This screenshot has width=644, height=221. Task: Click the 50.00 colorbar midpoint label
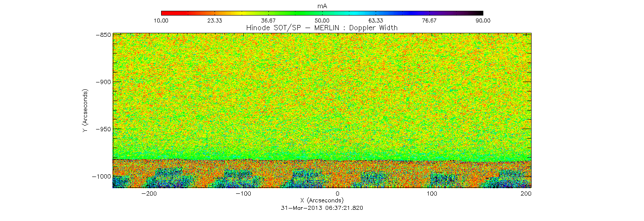[x=322, y=20]
